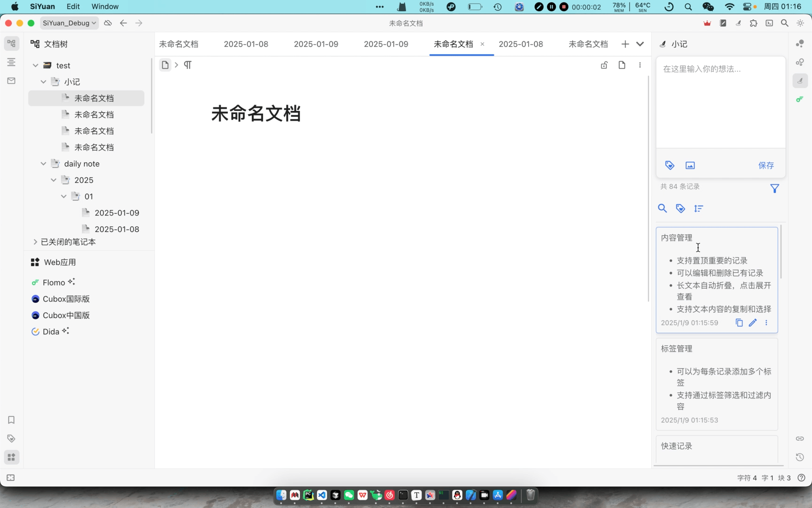Open the sort order icon in 小记 panel
Viewport: 812px width, 508px height.
click(x=699, y=208)
